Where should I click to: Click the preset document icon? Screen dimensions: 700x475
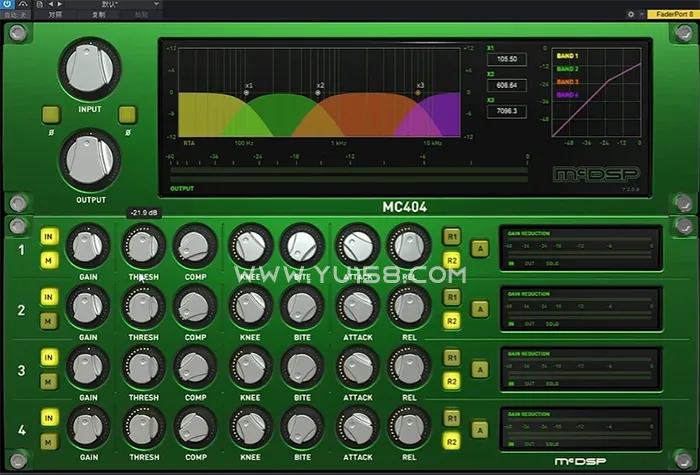(40, 4)
